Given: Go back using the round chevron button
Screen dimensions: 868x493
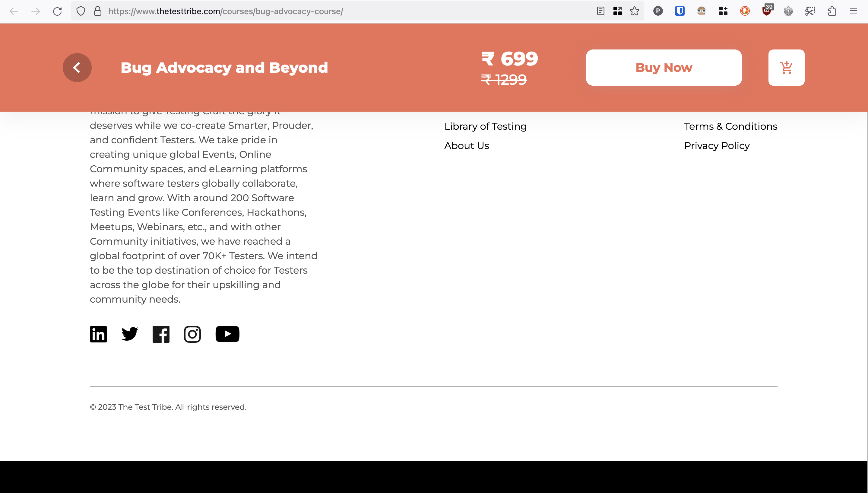Looking at the screenshot, I should pyautogui.click(x=77, y=67).
